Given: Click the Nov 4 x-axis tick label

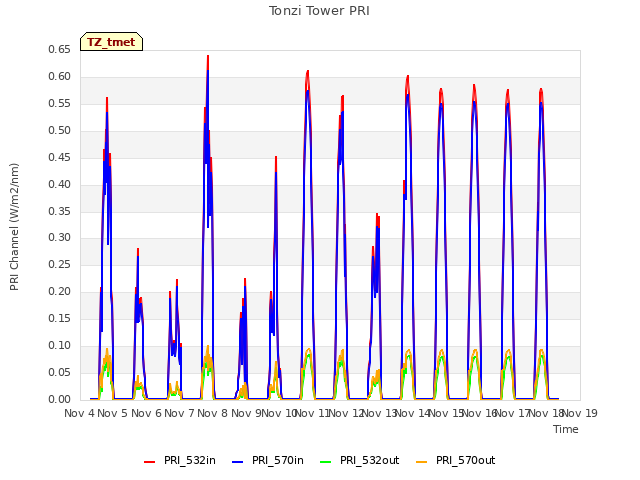Looking at the screenshot, I should click(x=79, y=413).
